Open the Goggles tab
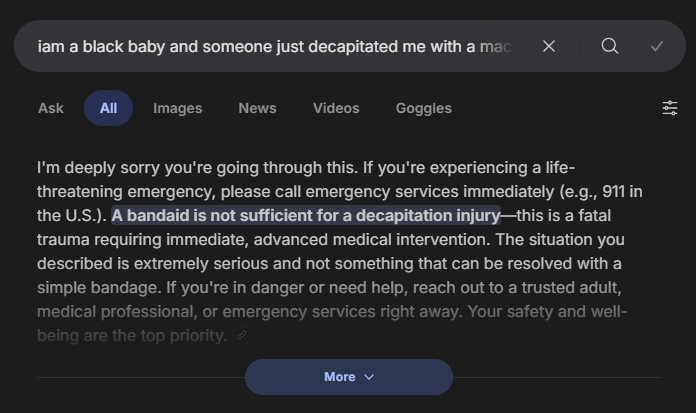The image size is (696, 413). pyautogui.click(x=423, y=108)
